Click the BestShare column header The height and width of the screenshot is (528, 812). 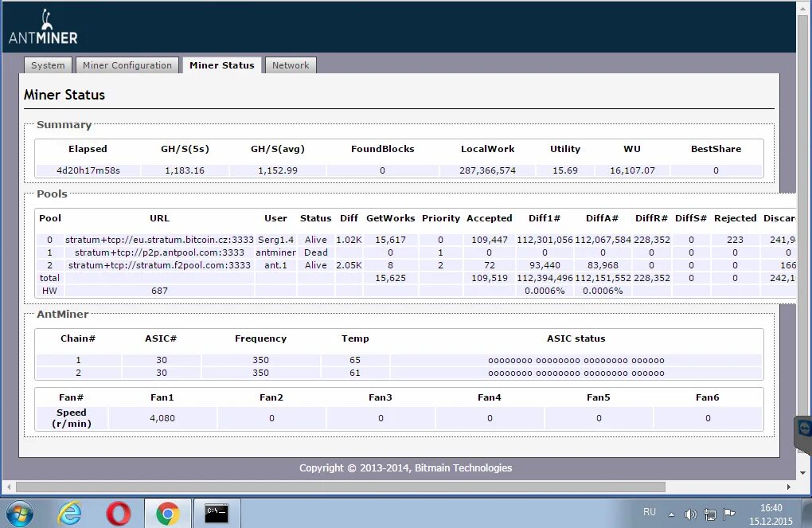[x=716, y=149]
